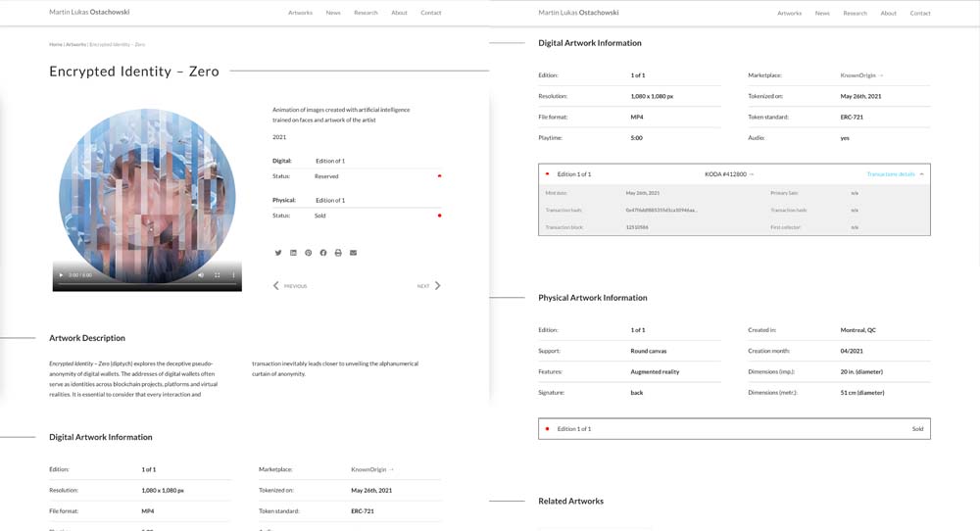Click Martin Lukas Ostachowski logo, left page

(89, 12)
